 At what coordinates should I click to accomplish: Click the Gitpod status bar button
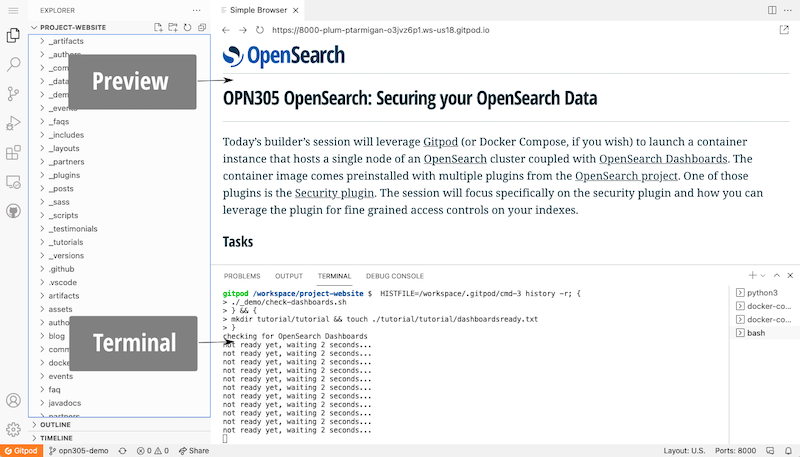point(21,451)
